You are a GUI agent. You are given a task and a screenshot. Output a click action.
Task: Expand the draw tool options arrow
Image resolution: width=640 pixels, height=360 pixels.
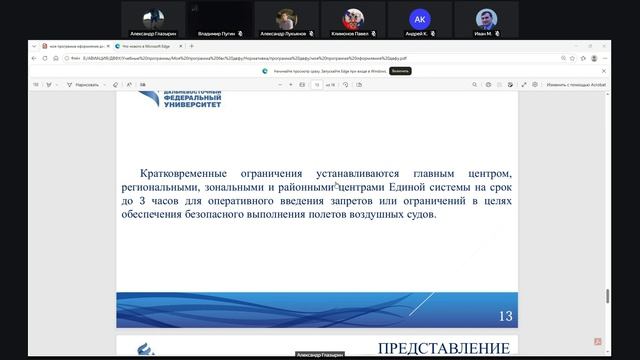(105, 85)
